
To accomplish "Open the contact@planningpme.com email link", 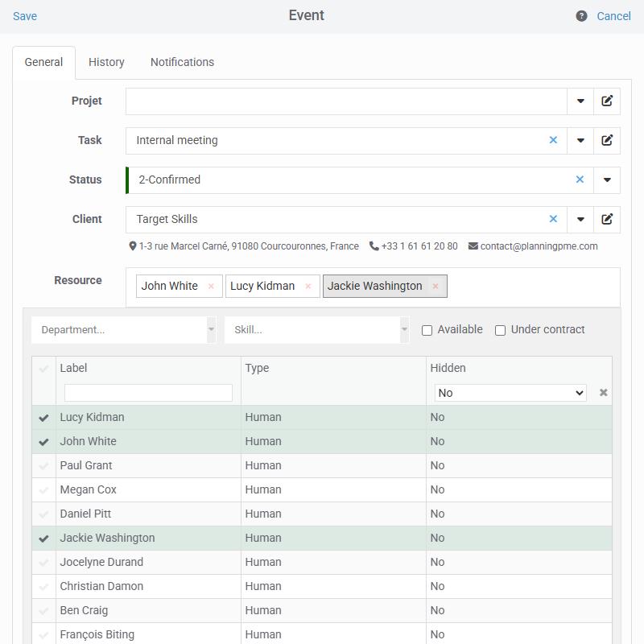I will 539,246.
